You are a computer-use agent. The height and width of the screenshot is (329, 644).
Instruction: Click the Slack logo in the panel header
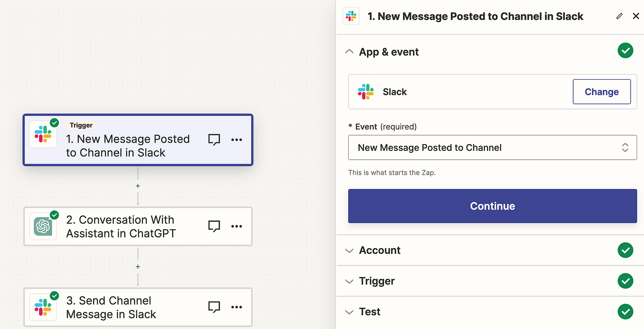(x=351, y=16)
